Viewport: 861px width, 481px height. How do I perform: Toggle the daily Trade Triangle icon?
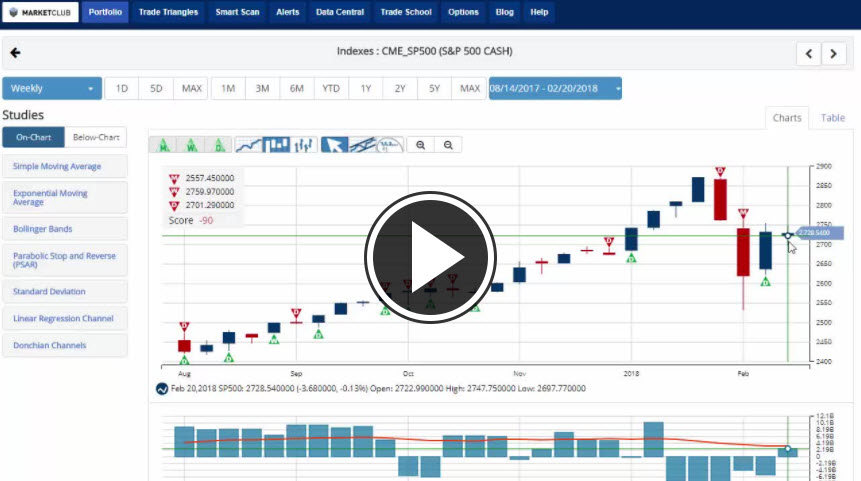(x=219, y=145)
